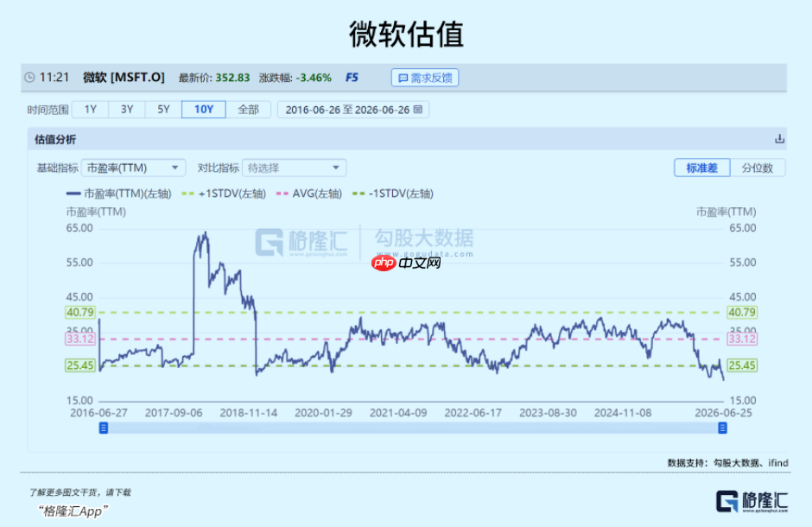The height and width of the screenshot is (527, 812).
Task: Click the blue range slider bar
Action: 413,428
